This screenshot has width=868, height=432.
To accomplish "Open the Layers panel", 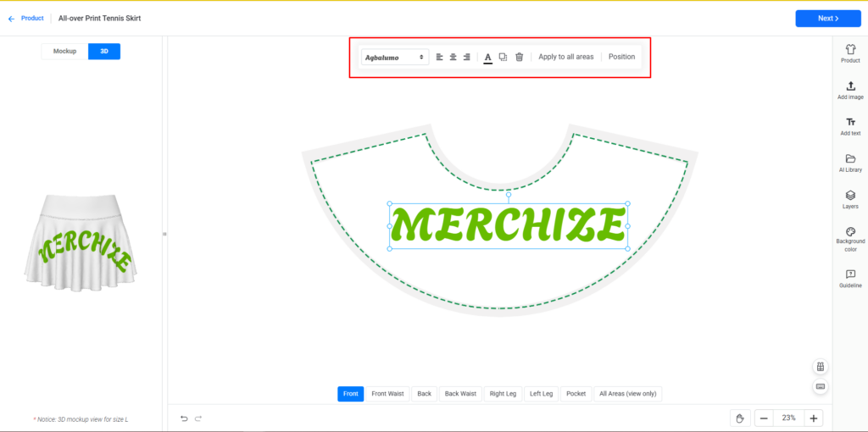I will (850, 199).
